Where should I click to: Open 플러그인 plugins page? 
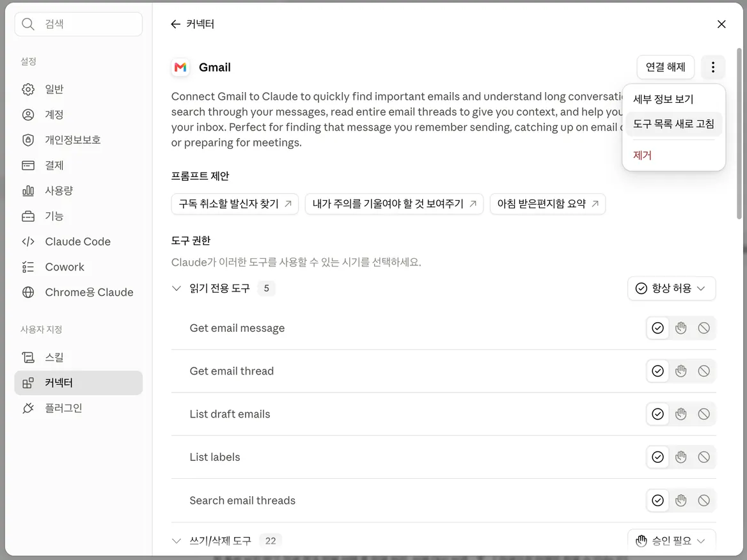click(79, 408)
